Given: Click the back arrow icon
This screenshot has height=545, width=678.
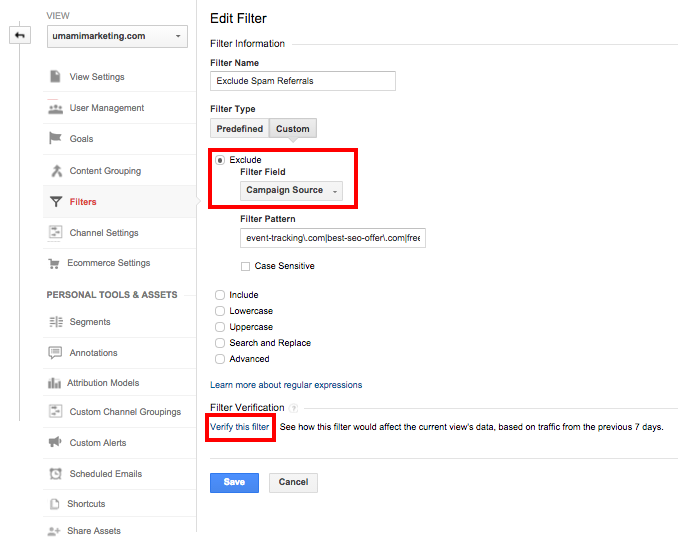Looking at the screenshot, I should 20,35.
